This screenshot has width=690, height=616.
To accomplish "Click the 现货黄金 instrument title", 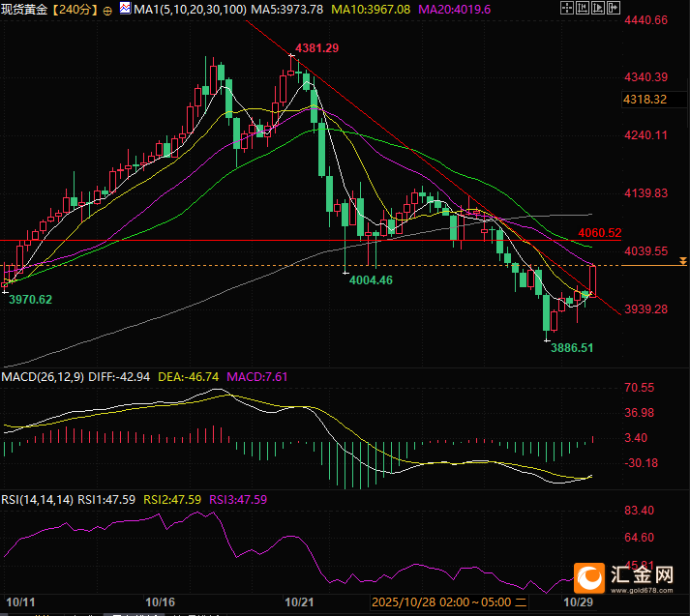I will (x=24, y=10).
